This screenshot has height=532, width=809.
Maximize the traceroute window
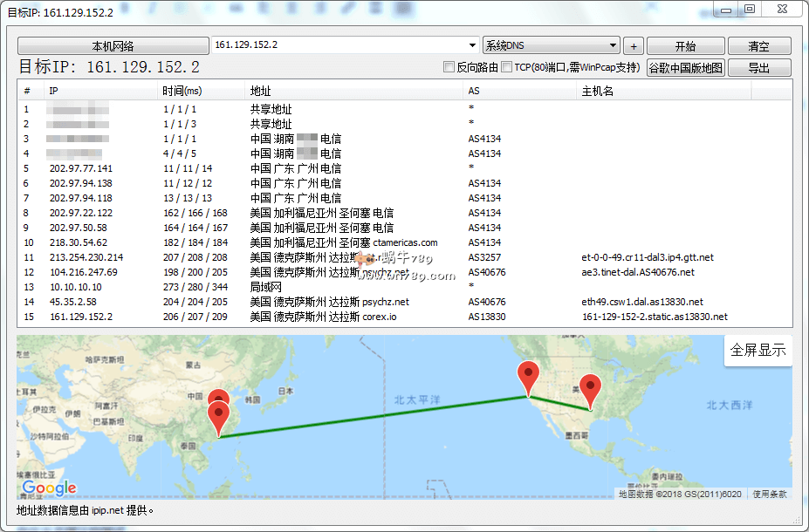point(749,9)
